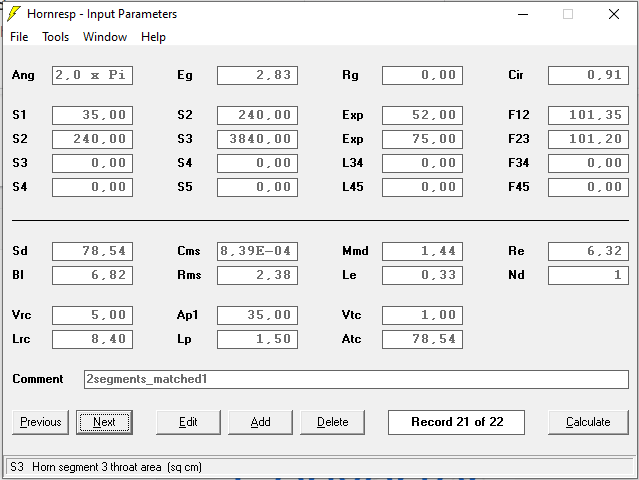Viewport: 639px width, 480px height.
Task: Select the S5 input field
Action: point(257,187)
